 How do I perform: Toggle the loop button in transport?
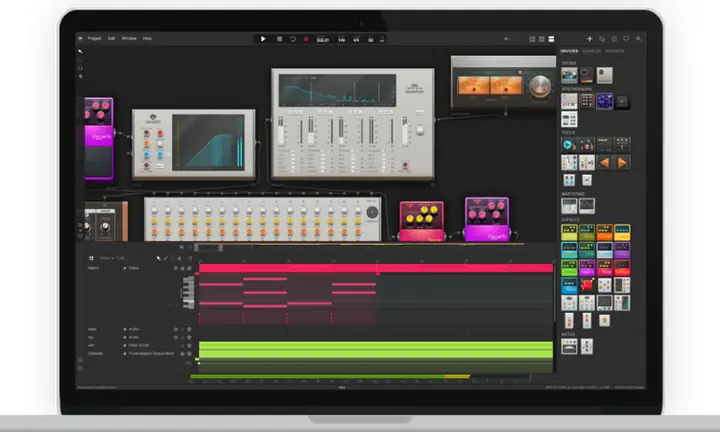tap(292, 38)
